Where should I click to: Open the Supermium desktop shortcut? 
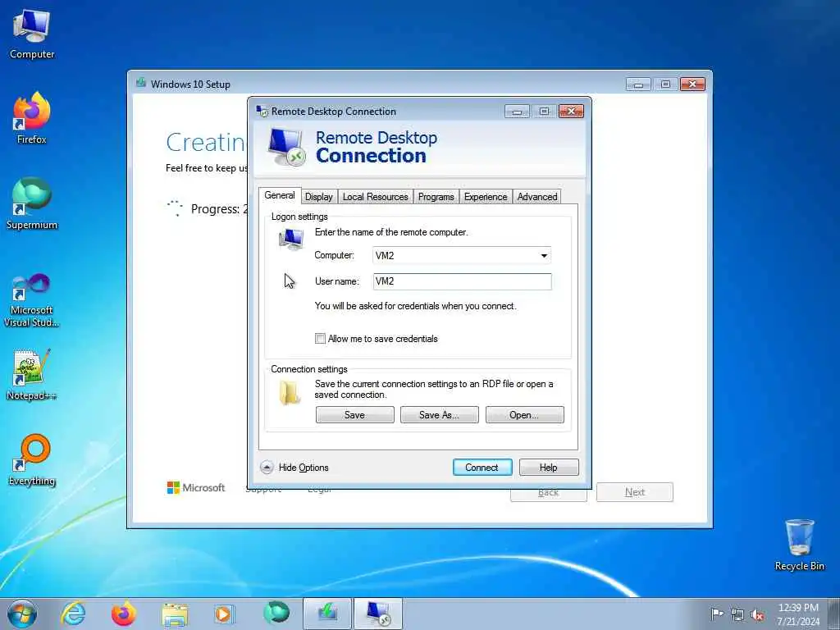click(32, 203)
